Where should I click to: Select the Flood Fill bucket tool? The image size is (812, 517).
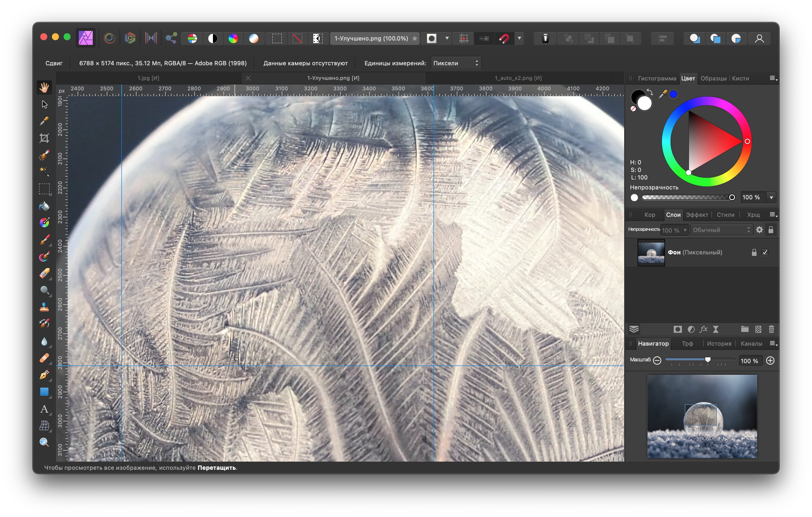44,205
